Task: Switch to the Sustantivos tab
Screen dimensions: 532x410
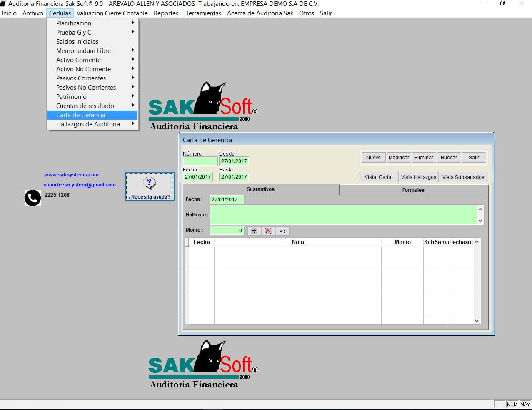Action: click(261, 189)
